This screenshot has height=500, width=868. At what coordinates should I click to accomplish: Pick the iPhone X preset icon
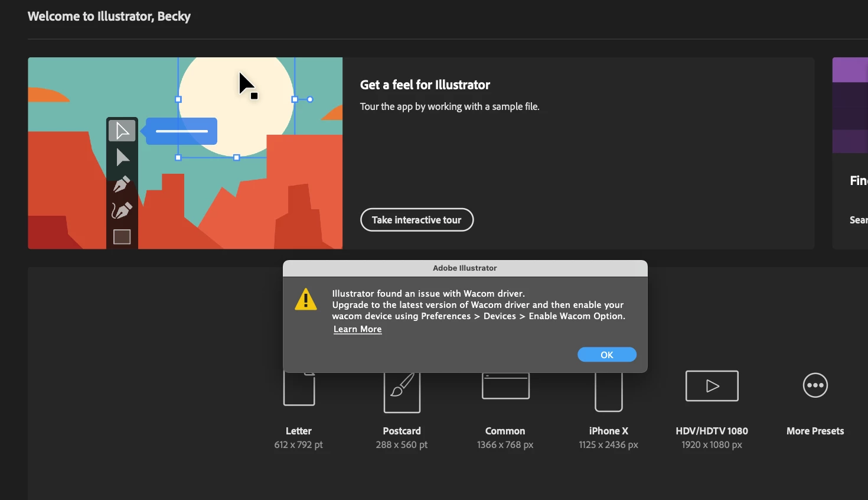tap(609, 392)
